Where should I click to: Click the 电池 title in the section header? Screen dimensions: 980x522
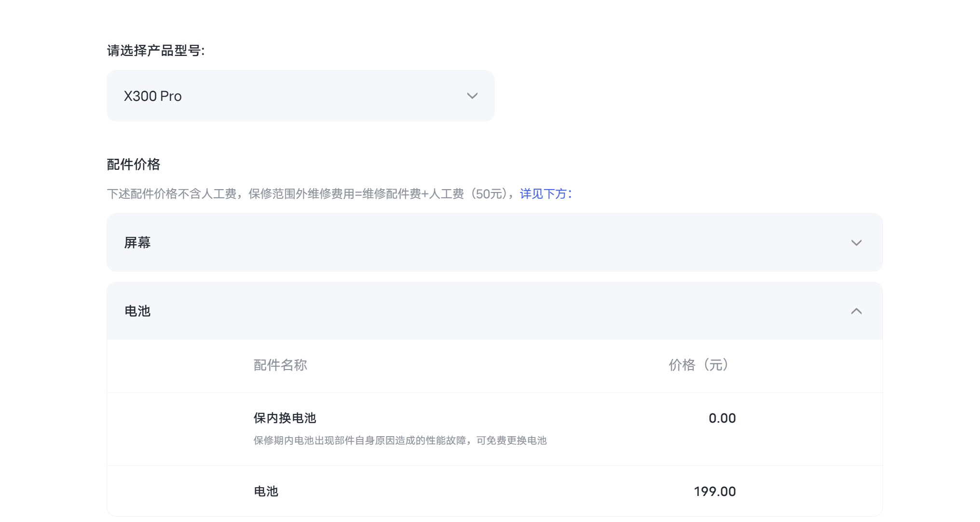137,311
